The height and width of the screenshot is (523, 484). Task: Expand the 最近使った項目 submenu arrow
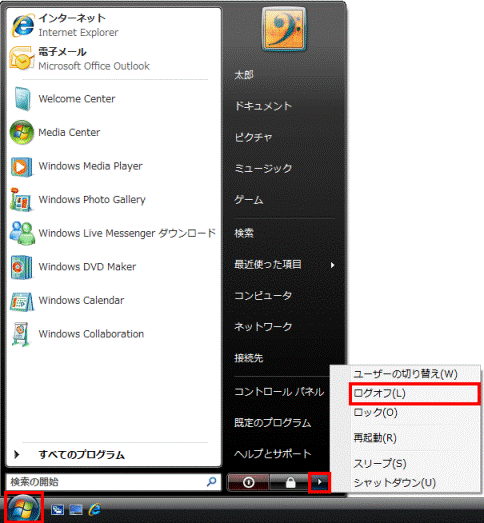[332, 265]
